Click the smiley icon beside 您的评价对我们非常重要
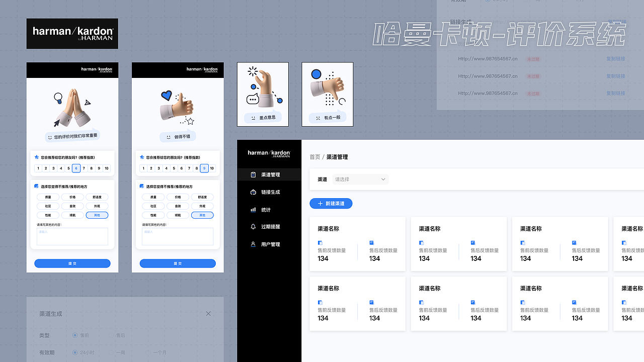The width and height of the screenshot is (644, 362). coord(50,137)
